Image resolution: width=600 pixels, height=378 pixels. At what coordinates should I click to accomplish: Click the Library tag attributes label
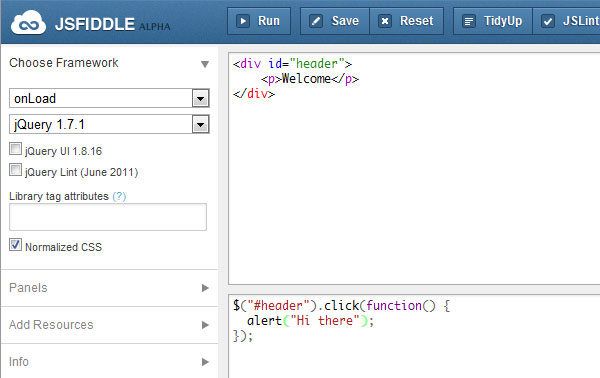59,196
